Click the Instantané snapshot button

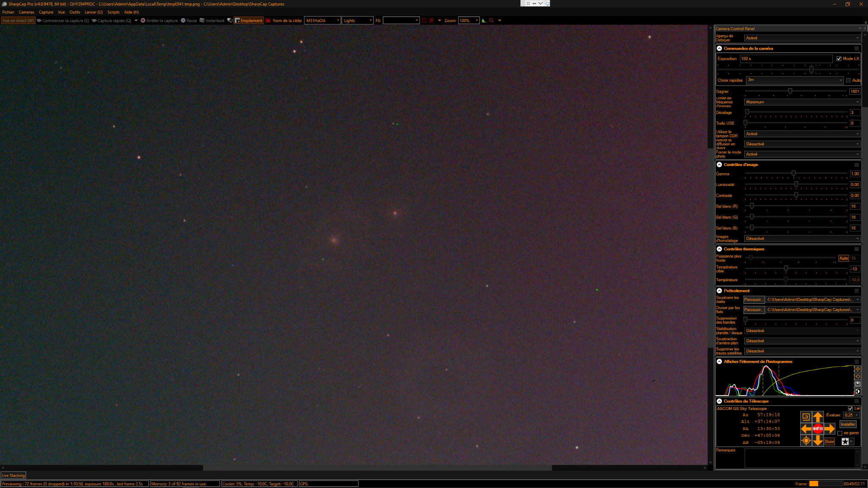click(x=212, y=20)
